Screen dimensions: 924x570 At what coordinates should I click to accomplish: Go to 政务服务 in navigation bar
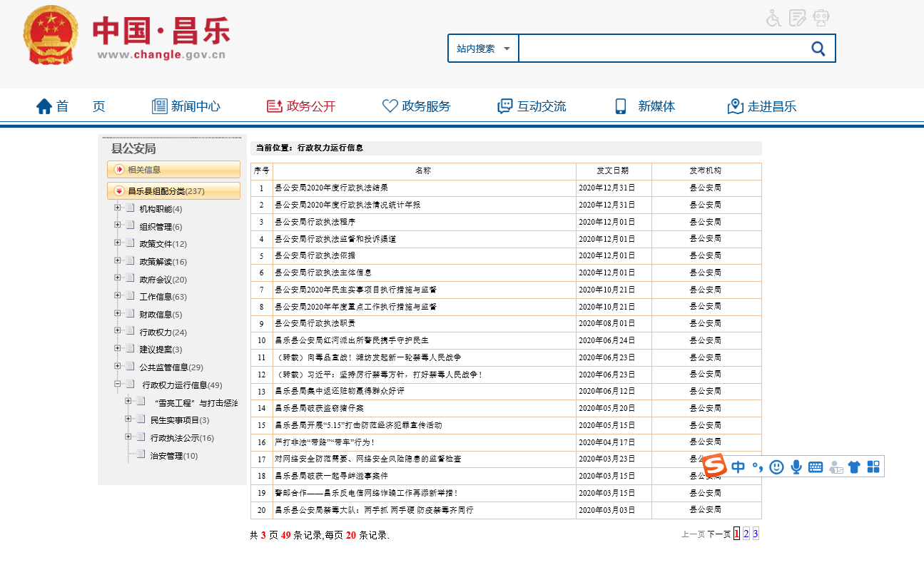click(x=417, y=106)
